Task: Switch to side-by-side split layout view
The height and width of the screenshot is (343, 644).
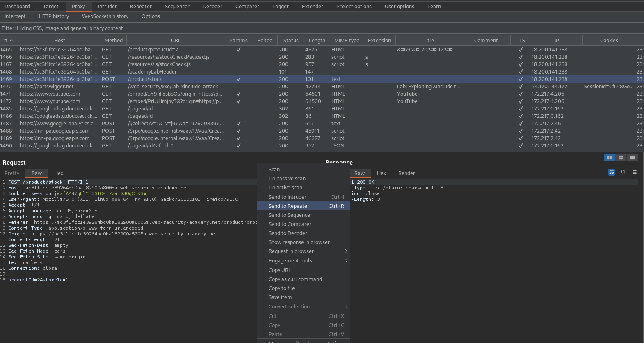Action: (610, 158)
